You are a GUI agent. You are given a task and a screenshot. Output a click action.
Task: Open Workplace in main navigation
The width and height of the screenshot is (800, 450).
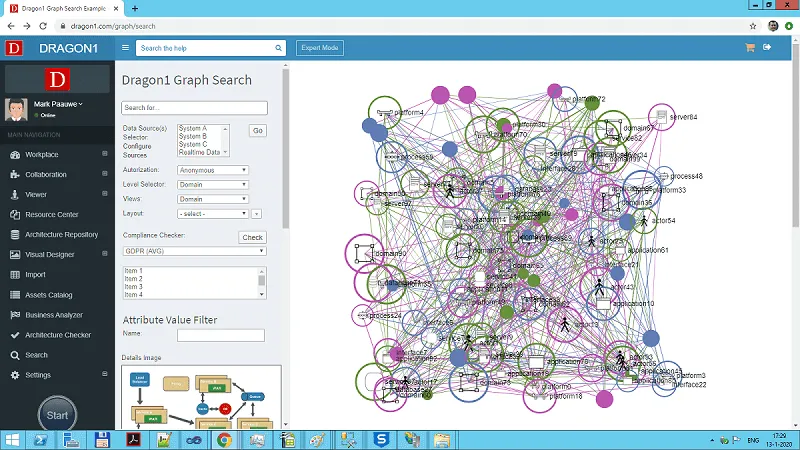pyautogui.click(x=57, y=155)
